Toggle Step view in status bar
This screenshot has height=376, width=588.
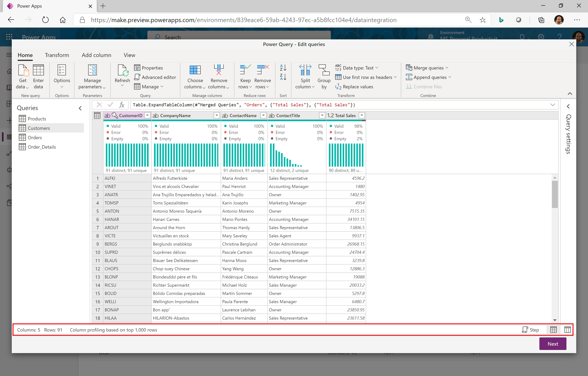pyautogui.click(x=530, y=330)
